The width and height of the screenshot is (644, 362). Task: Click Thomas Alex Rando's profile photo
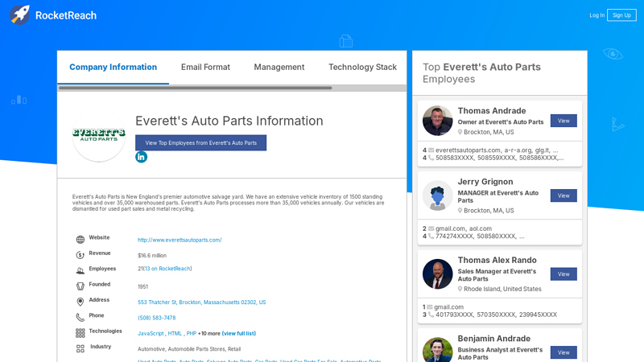click(437, 274)
